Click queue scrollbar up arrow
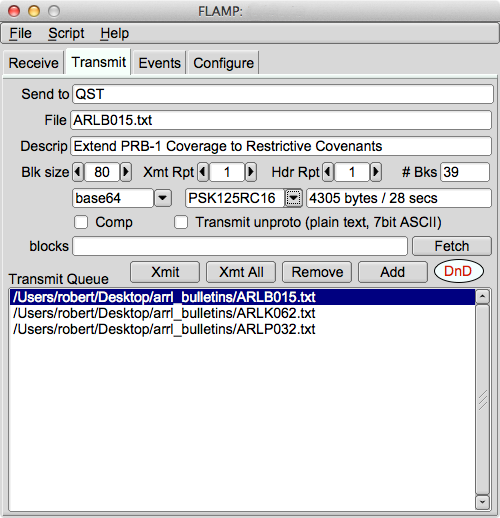Viewport: 500px width, 518px height. coord(482,296)
